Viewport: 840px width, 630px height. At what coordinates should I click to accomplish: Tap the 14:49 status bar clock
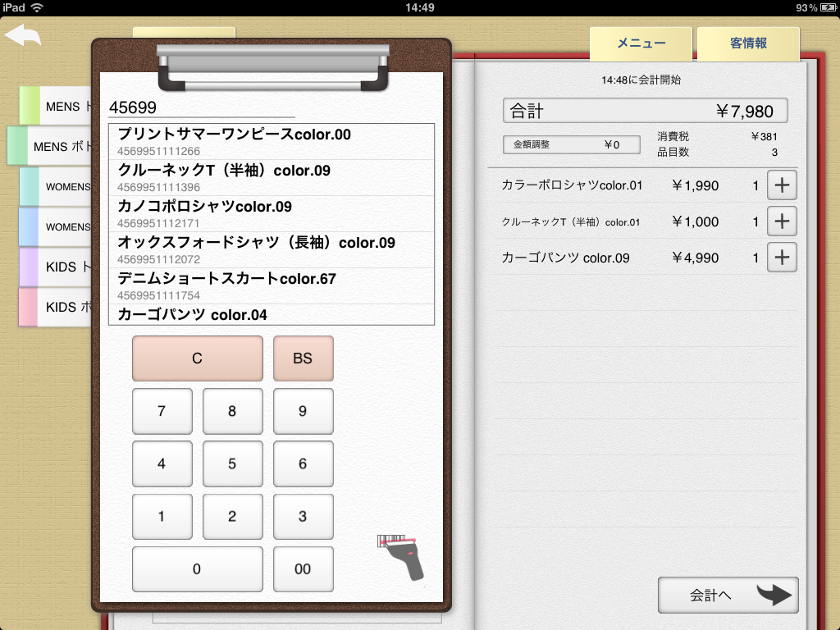click(420, 7)
